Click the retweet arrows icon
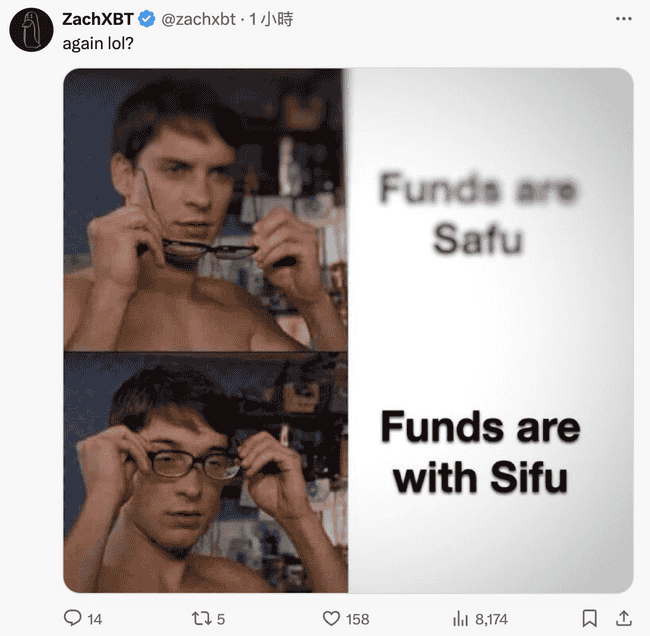This screenshot has width=650, height=636. pos(201,619)
